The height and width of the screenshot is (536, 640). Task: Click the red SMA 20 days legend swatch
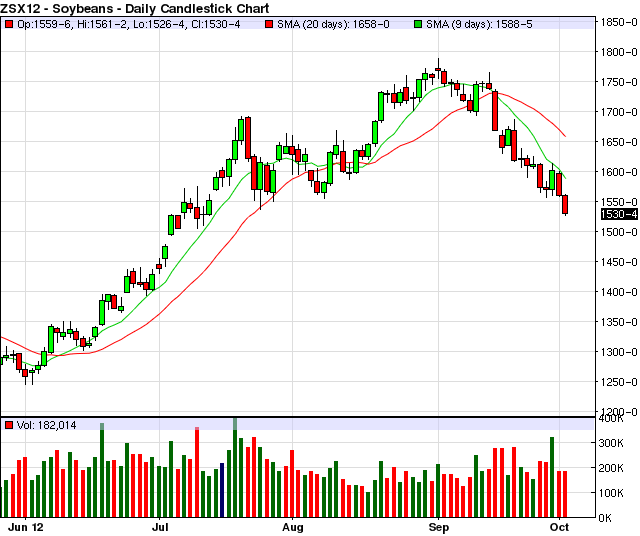(269, 24)
